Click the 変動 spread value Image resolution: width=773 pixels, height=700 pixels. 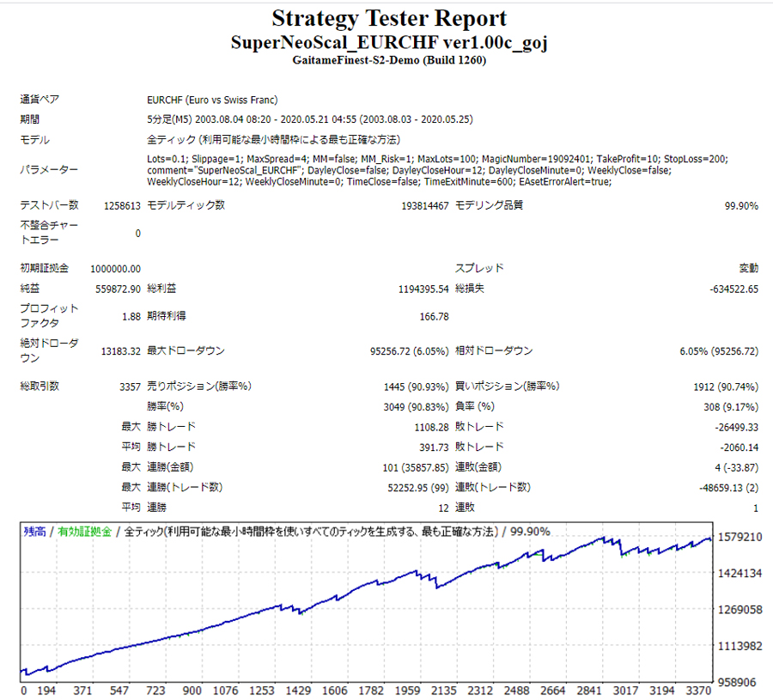(x=748, y=268)
